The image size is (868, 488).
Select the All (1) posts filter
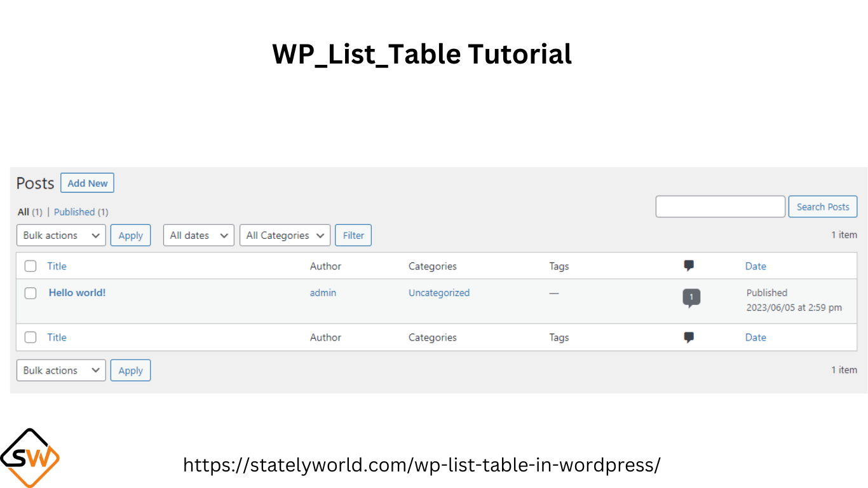pos(30,212)
